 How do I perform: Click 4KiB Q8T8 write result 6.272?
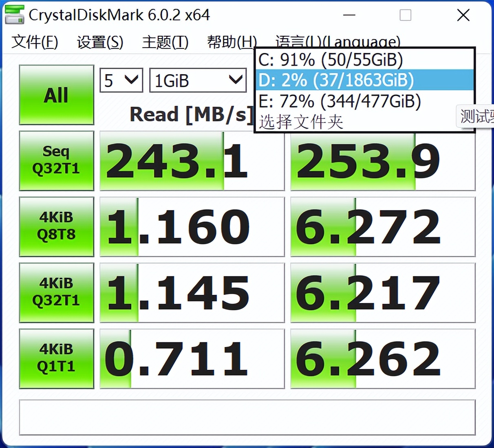pyautogui.click(x=383, y=227)
